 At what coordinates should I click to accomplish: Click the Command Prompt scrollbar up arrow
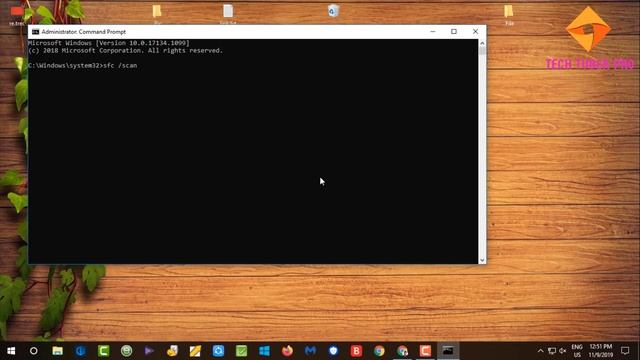(x=482, y=43)
